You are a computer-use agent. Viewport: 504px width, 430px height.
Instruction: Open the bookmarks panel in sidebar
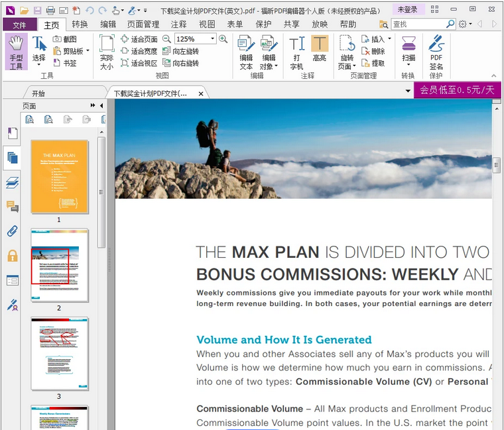13,133
